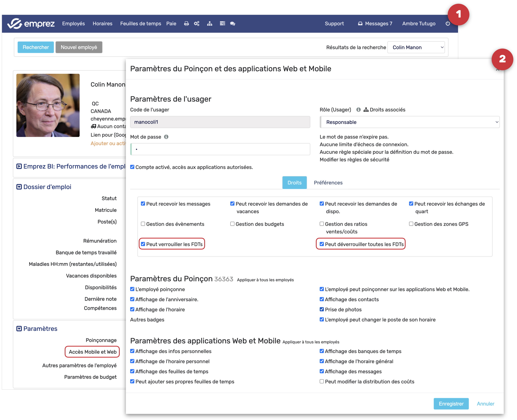Click the power logout icon
The height and width of the screenshot is (420, 517).
[448, 23]
